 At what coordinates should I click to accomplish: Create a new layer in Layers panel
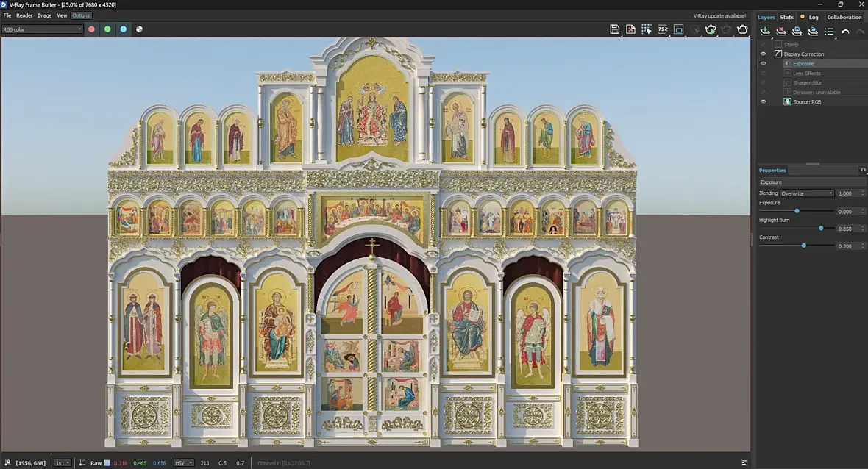pyautogui.click(x=765, y=32)
